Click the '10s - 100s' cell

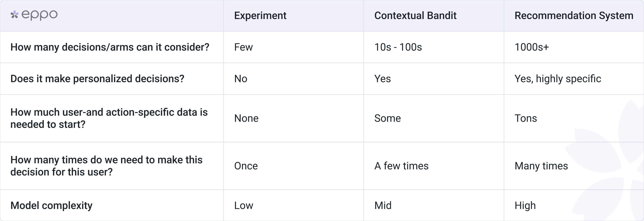pyautogui.click(x=398, y=47)
